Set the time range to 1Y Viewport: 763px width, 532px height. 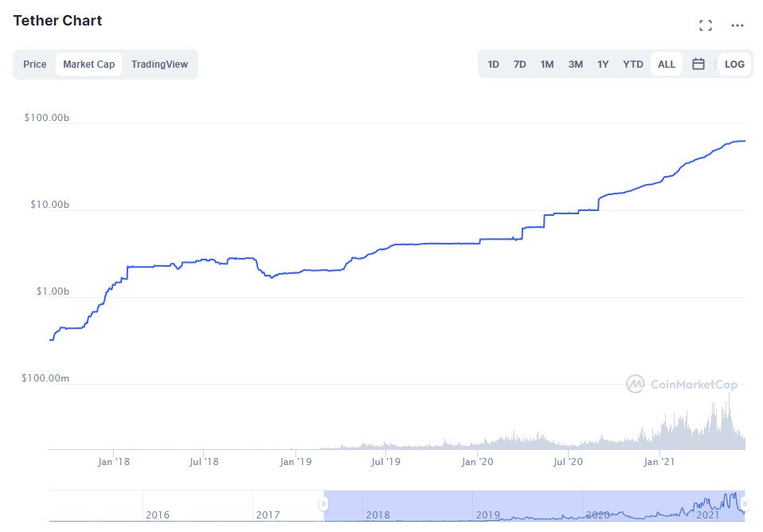click(603, 65)
